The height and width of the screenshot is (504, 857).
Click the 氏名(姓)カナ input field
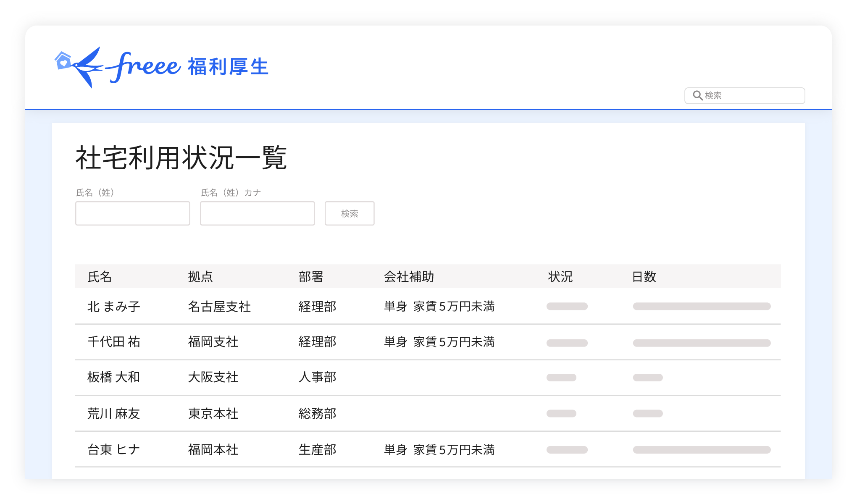click(257, 213)
